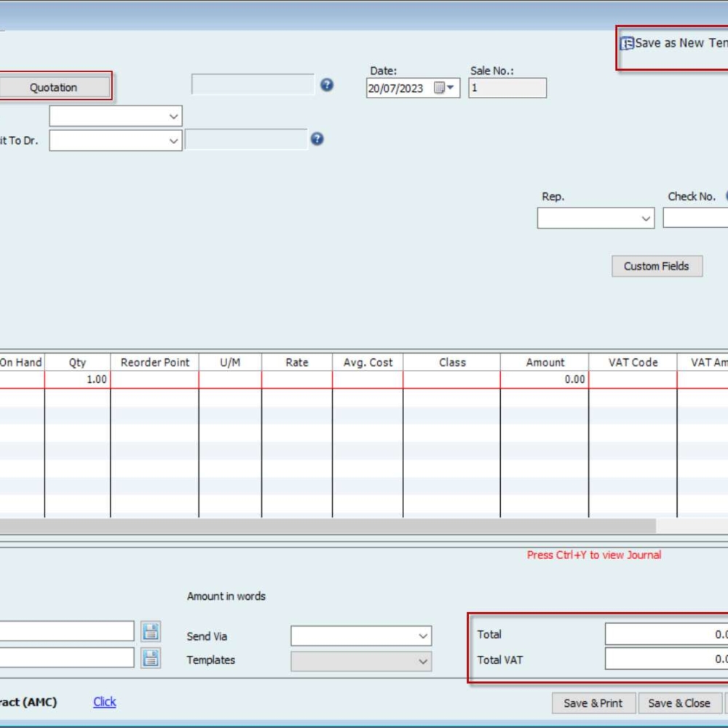
Task: Click the VAT Code column header
Action: point(633,363)
